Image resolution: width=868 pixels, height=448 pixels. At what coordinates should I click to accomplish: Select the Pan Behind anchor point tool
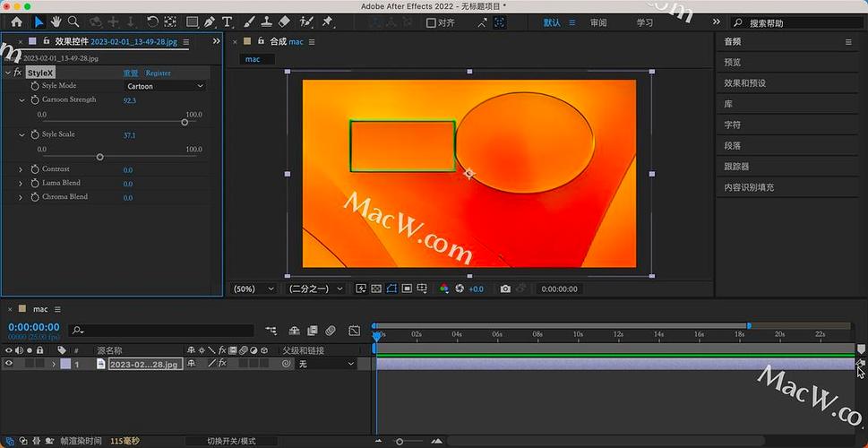click(170, 22)
